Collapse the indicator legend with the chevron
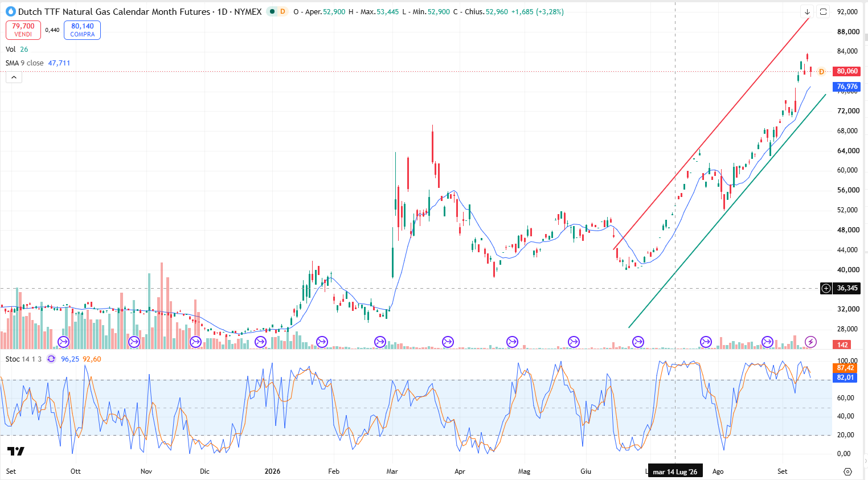The height and width of the screenshot is (480, 868). [14, 77]
